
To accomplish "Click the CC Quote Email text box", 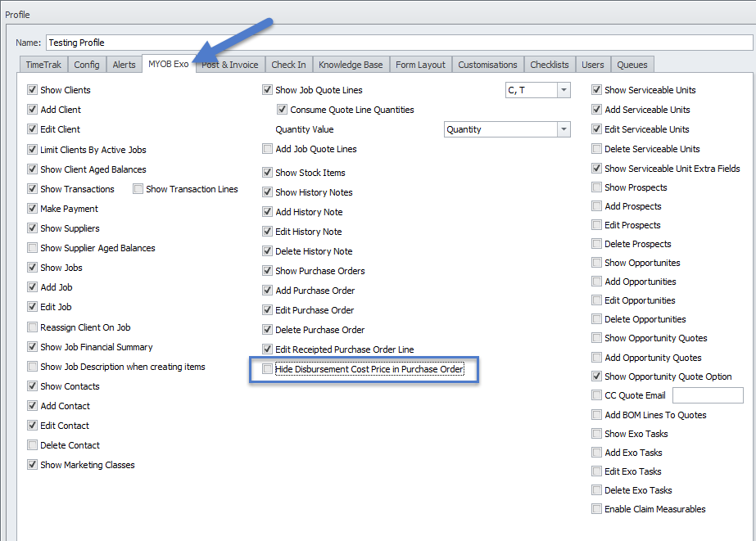I will click(x=707, y=395).
